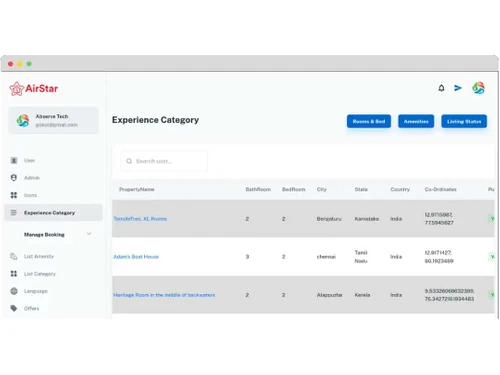
Task: Open Heritage Room in the middle of backwaters
Action: [x=164, y=295]
